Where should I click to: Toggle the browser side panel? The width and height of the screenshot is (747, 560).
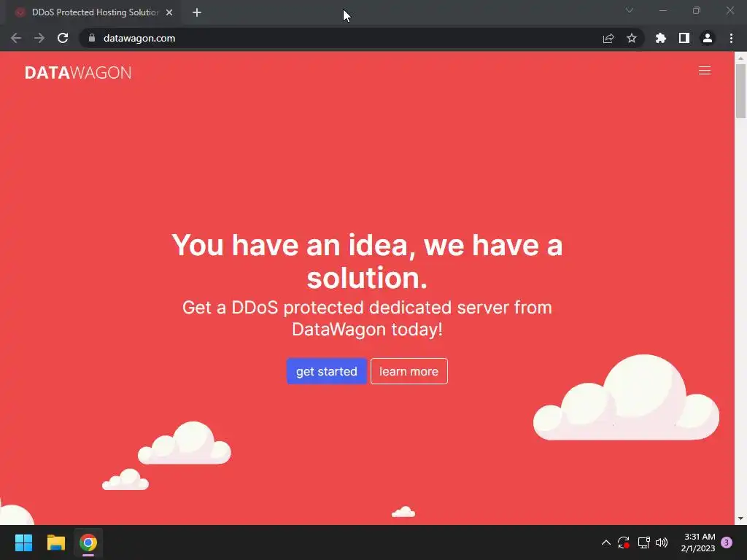click(684, 38)
